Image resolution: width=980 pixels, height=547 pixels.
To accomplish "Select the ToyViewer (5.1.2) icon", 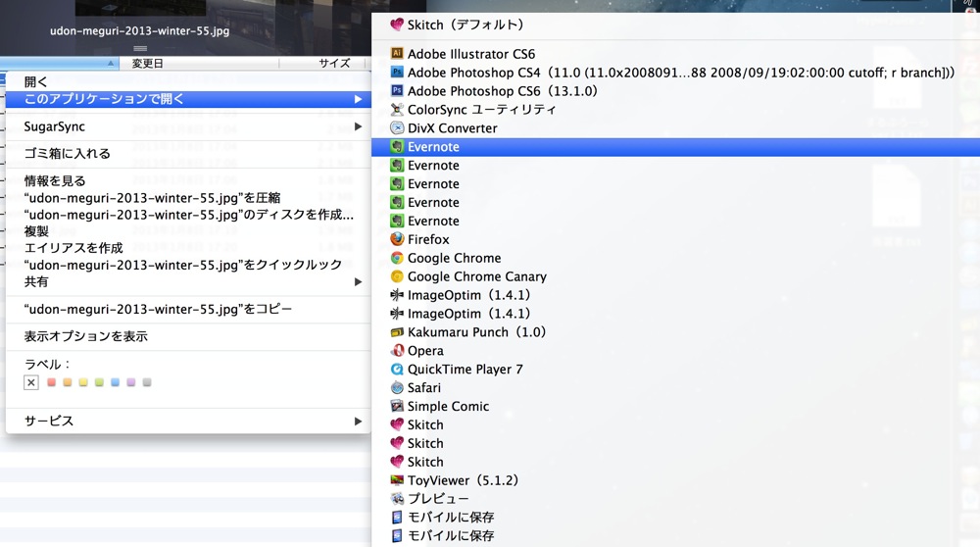I will (397, 480).
